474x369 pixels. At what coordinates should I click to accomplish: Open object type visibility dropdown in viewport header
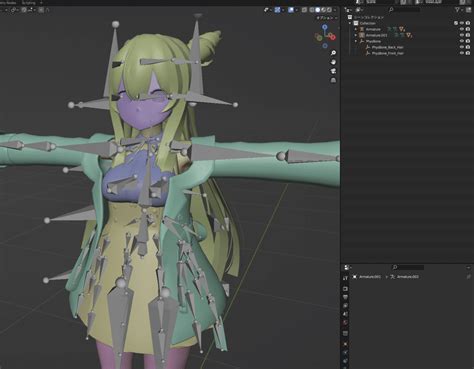[267, 10]
